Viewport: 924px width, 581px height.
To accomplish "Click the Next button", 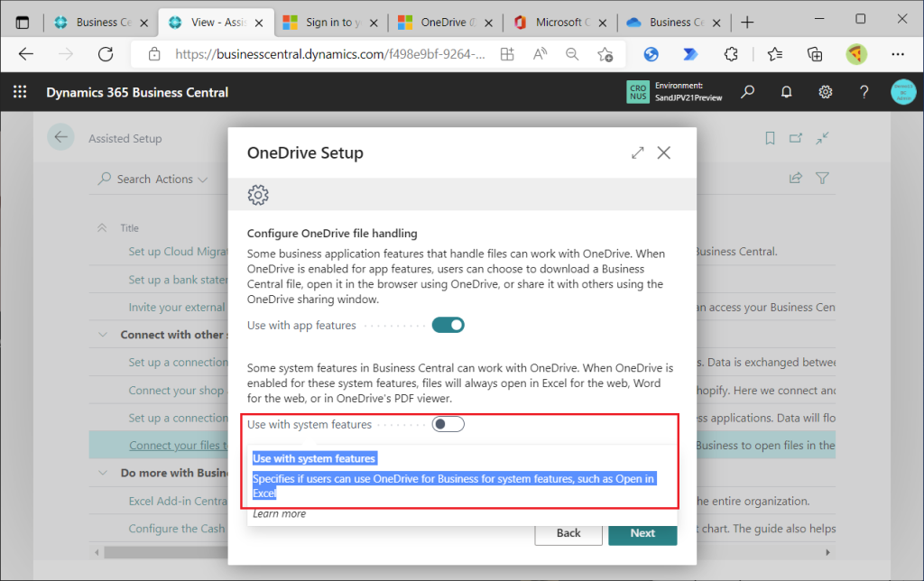I will click(642, 532).
